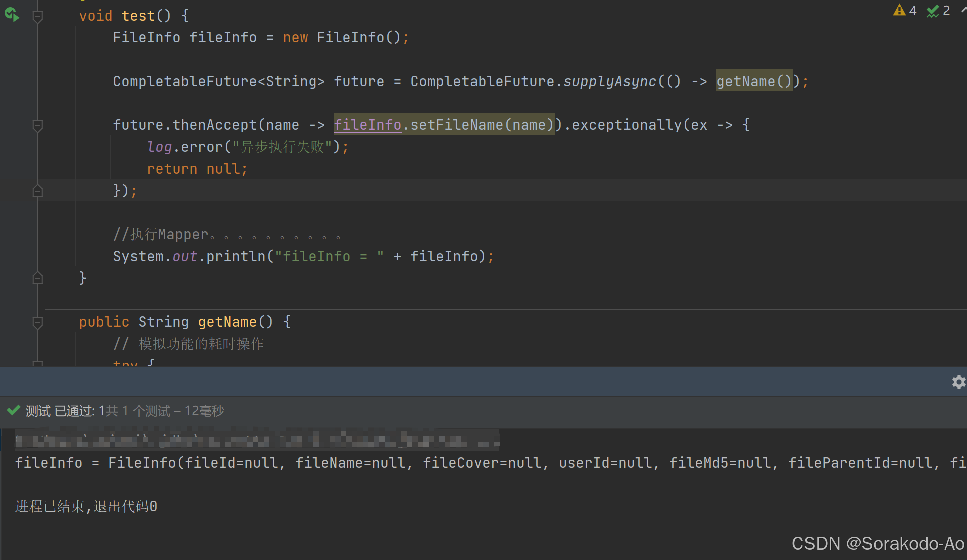The height and width of the screenshot is (560, 967).
Task: Collapse the test() method fold marker
Action: (x=37, y=17)
